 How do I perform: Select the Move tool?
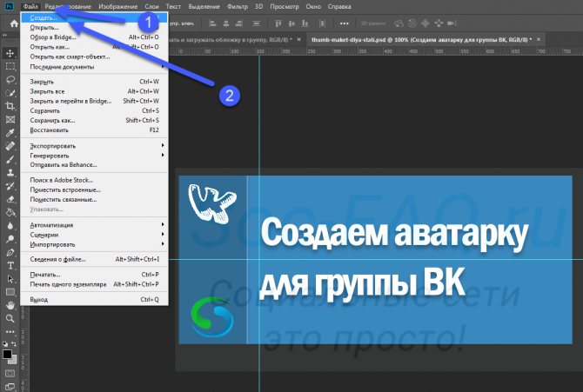coord(10,53)
